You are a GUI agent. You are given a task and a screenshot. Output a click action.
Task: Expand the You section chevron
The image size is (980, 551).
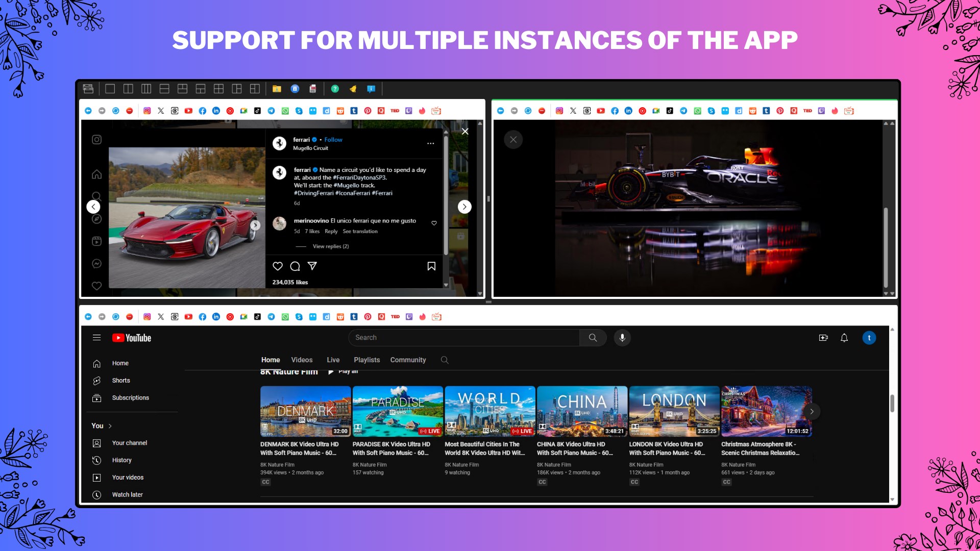point(110,426)
